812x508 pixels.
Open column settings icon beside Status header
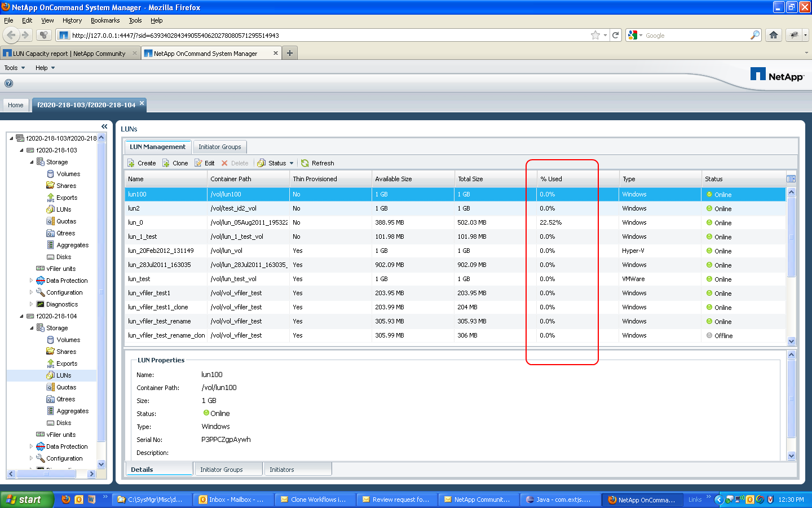791,179
